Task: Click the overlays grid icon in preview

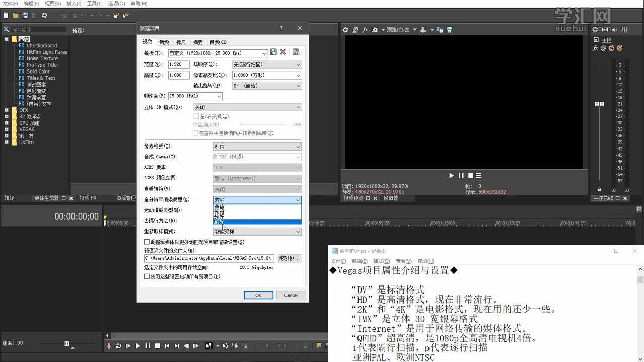Action: [x=423, y=30]
